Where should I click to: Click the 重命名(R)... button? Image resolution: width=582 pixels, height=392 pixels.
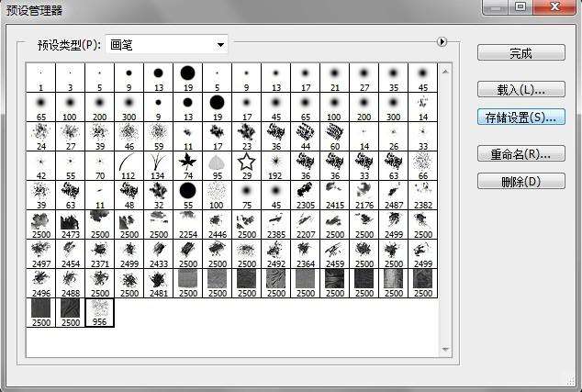521,153
